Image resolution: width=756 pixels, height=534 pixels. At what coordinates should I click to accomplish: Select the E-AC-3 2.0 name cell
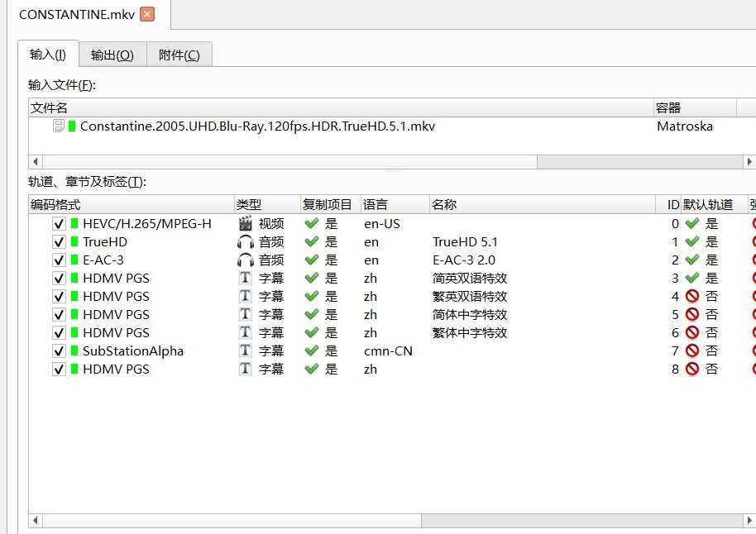point(464,260)
